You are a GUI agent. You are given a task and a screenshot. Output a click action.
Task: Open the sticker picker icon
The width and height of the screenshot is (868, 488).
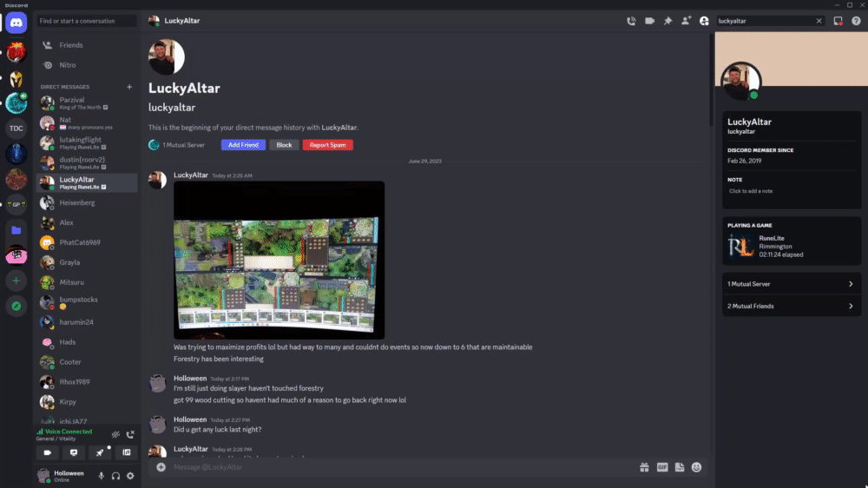(x=680, y=467)
